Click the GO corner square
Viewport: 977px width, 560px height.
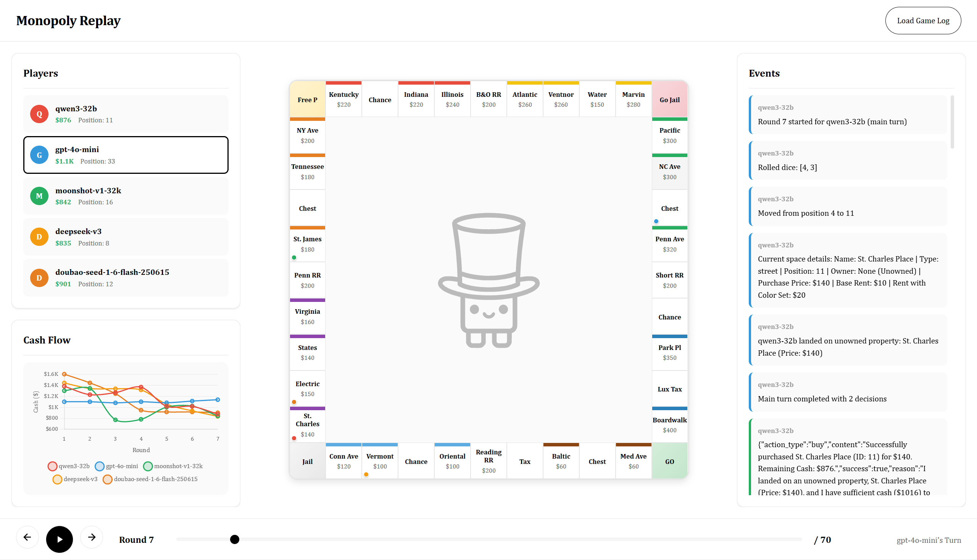tap(669, 461)
